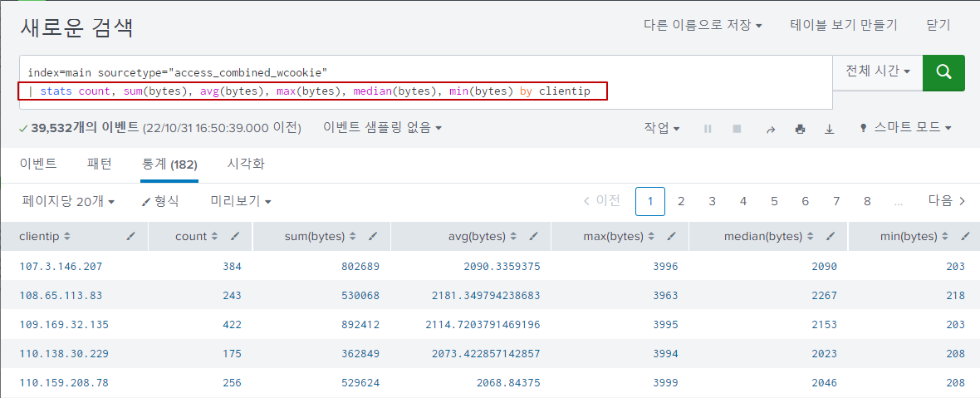This screenshot has width=980, height=398.
Task: Sort by min(bytes) column arrows
Action: pos(945,236)
